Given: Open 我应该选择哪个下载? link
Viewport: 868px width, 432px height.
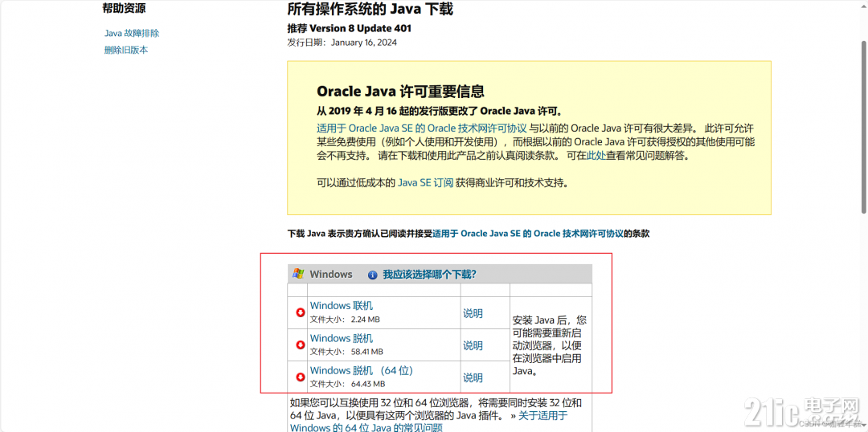Looking at the screenshot, I should (429, 275).
